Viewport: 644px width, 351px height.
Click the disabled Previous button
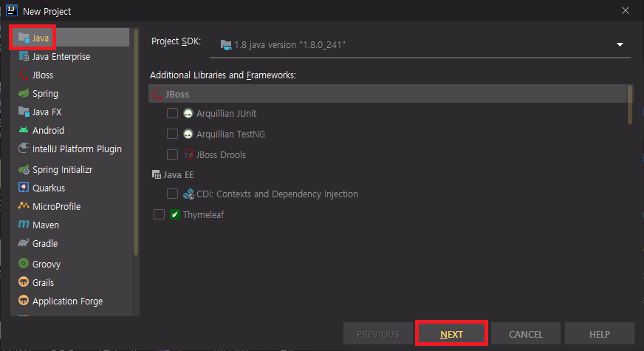pyautogui.click(x=378, y=334)
